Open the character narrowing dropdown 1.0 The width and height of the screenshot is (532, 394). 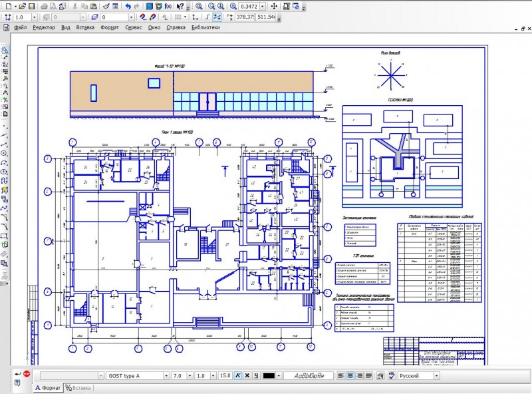pyautogui.click(x=213, y=376)
